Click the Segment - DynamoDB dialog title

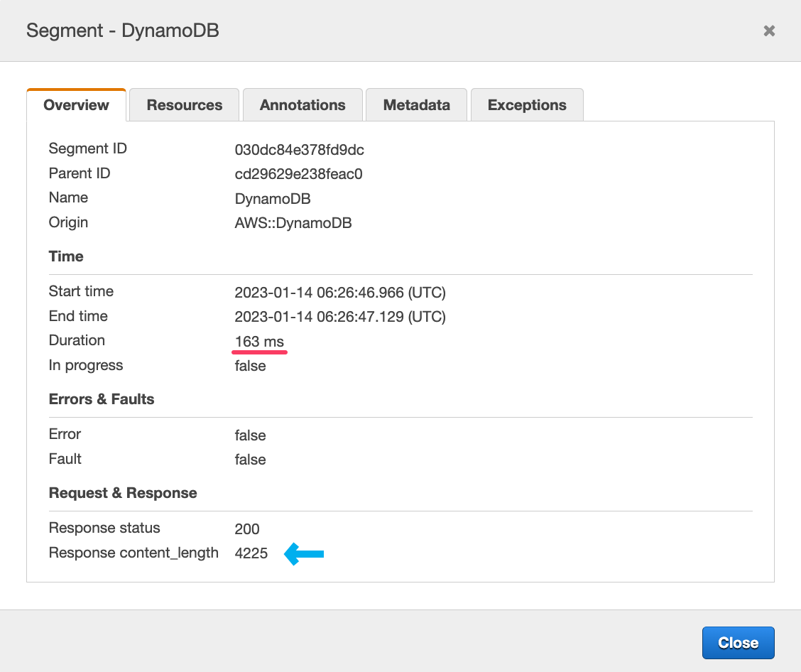coord(122,31)
